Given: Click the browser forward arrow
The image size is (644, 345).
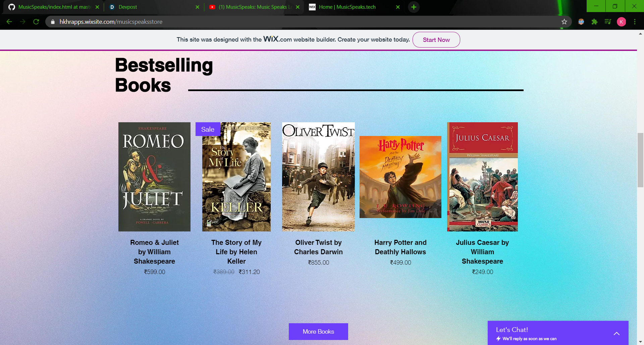Looking at the screenshot, I should click(x=22, y=22).
